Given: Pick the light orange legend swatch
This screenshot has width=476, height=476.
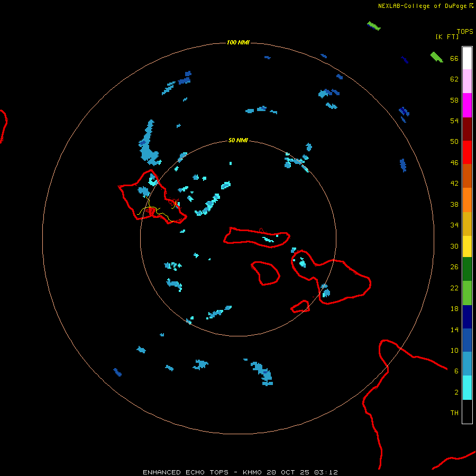Looking at the screenshot, I should pyautogui.click(x=467, y=199).
